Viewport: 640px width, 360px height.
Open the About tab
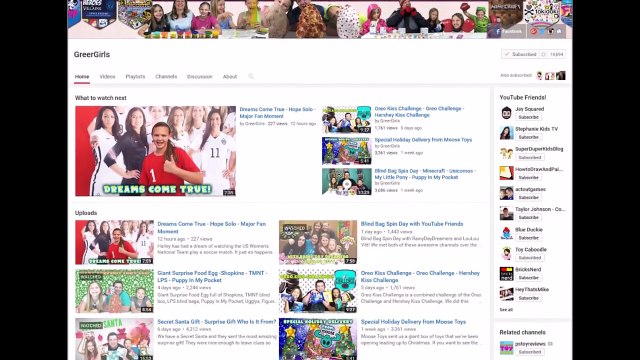tap(230, 77)
